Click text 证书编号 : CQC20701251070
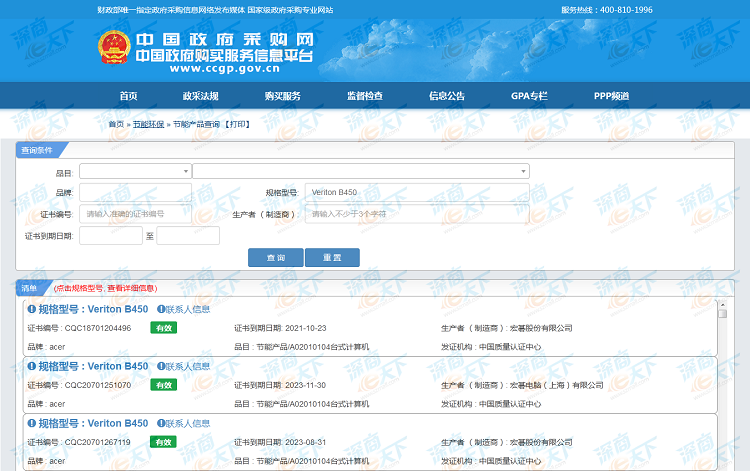Image resolution: width=750 pixels, height=471 pixels. point(79,385)
